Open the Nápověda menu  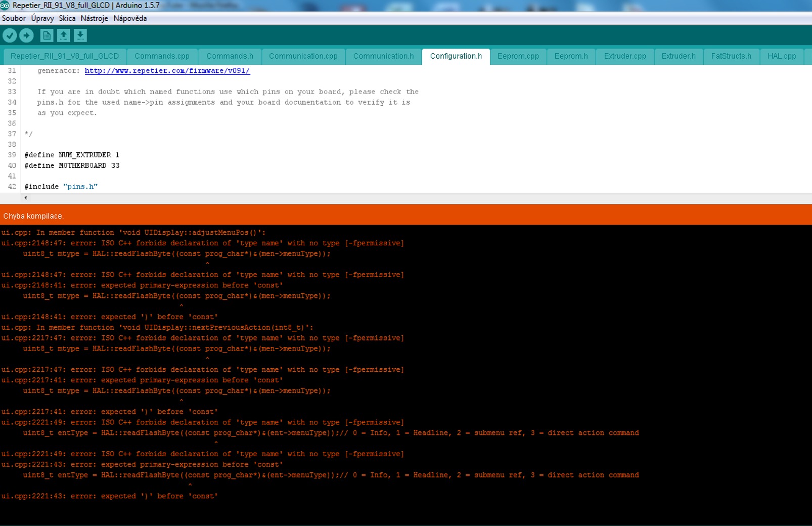(x=130, y=18)
